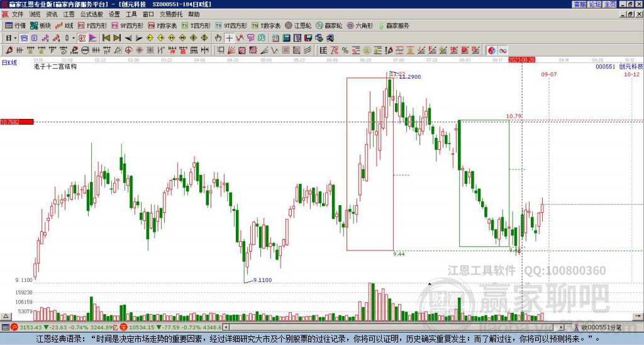Open the 资讯 menu

click(x=52, y=14)
